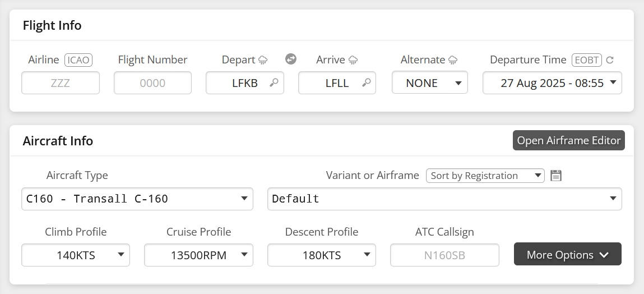This screenshot has height=294, width=644.
Task: Open the Sort by Registration dropdown
Action: tap(485, 176)
